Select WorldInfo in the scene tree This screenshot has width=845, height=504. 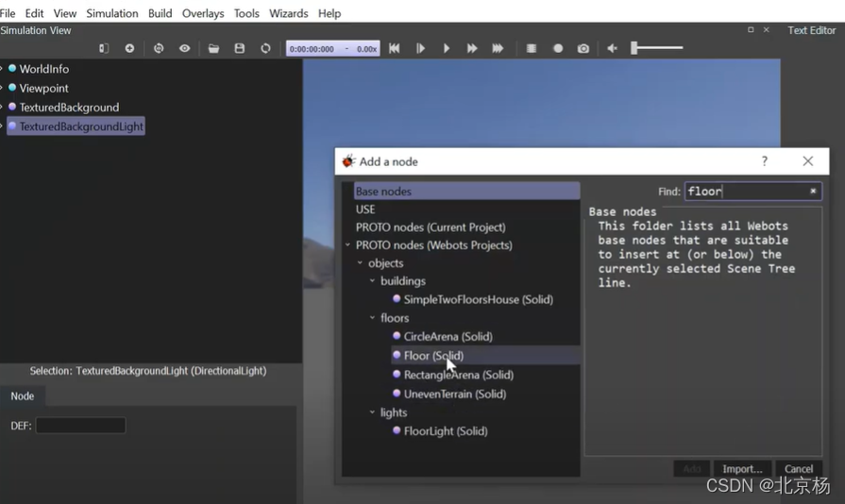[x=43, y=69]
